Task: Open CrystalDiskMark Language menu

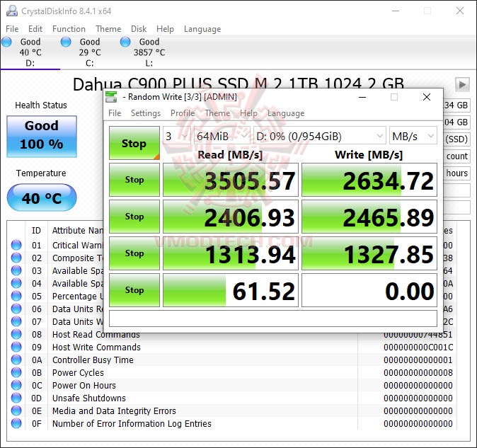Action: (x=286, y=113)
